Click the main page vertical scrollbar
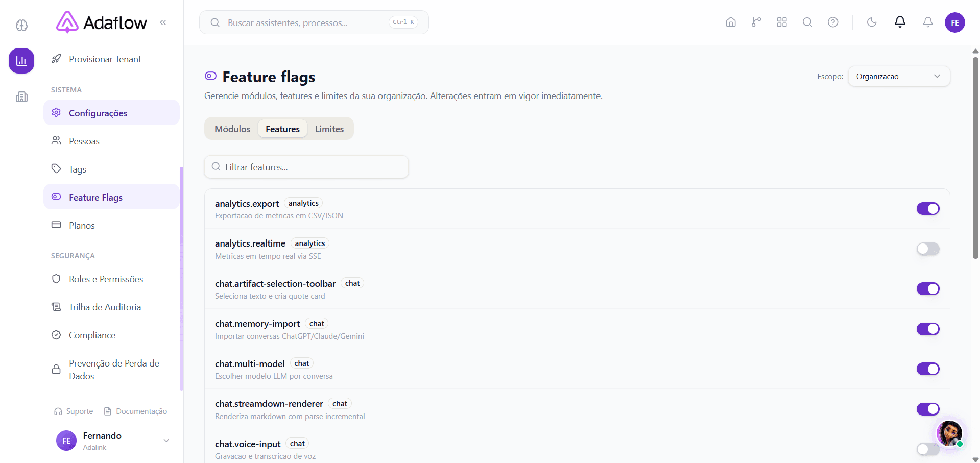Image resolution: width=980 pixels, height=463 pixels. point(975,157)
